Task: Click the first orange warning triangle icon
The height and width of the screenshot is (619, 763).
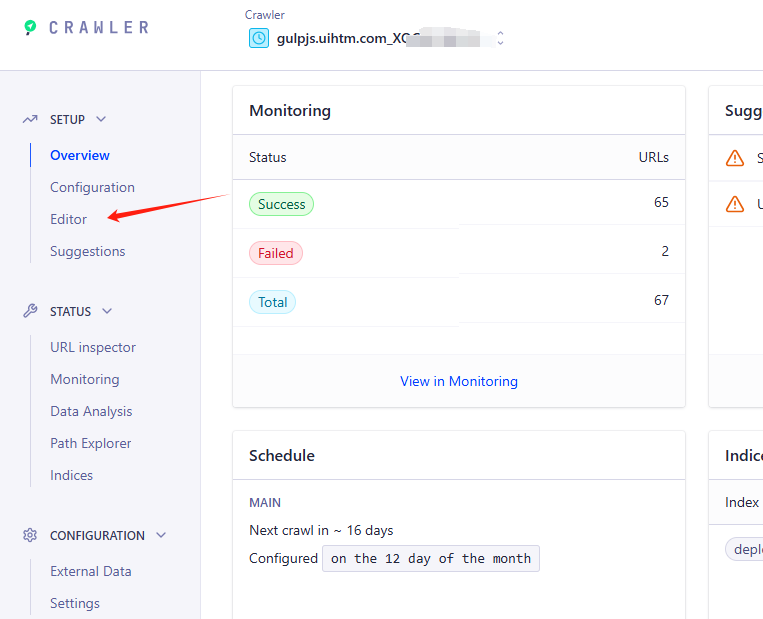Action: click(x=735, y=158)
